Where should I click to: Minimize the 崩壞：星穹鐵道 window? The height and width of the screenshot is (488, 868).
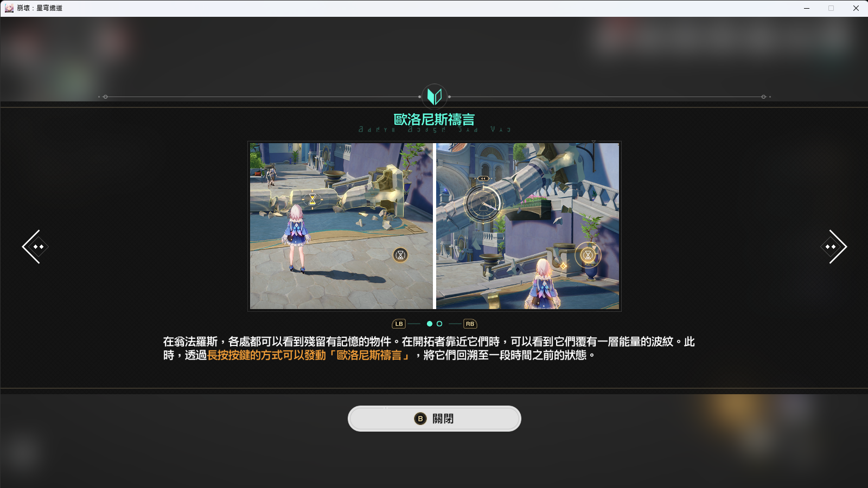[x=807, y=8]
